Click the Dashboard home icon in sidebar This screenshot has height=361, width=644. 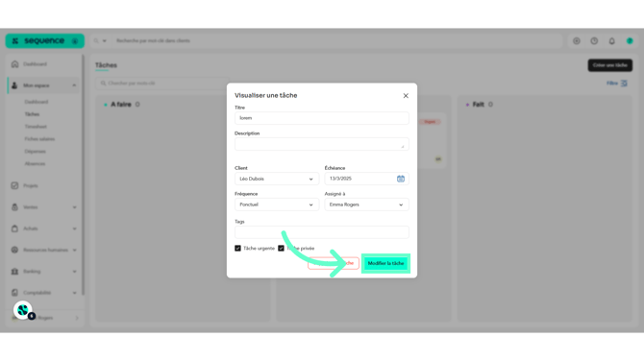14,64
